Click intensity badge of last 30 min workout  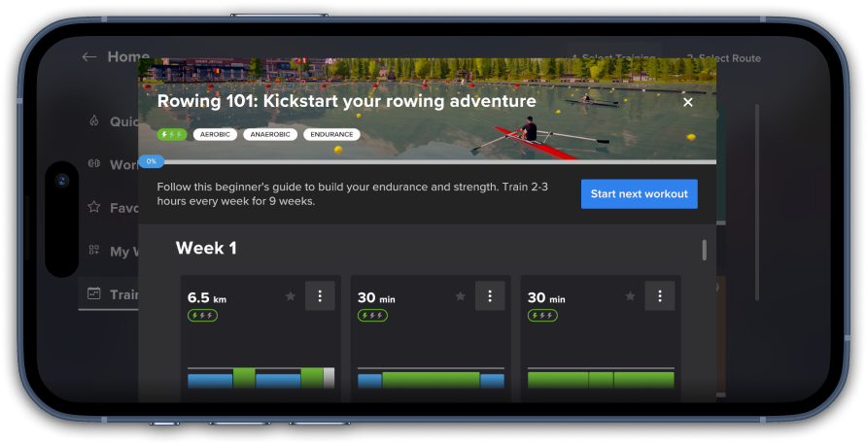point(542,316)
